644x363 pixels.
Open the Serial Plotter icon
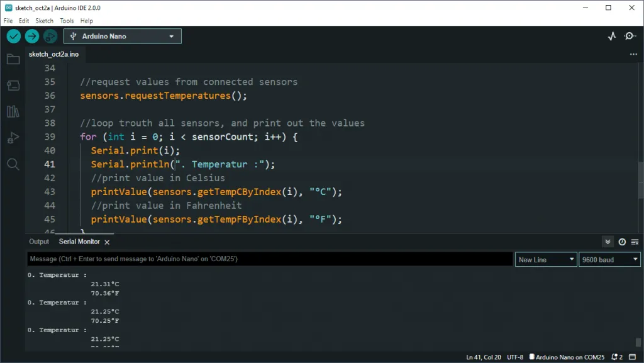[x=612, y=36]
